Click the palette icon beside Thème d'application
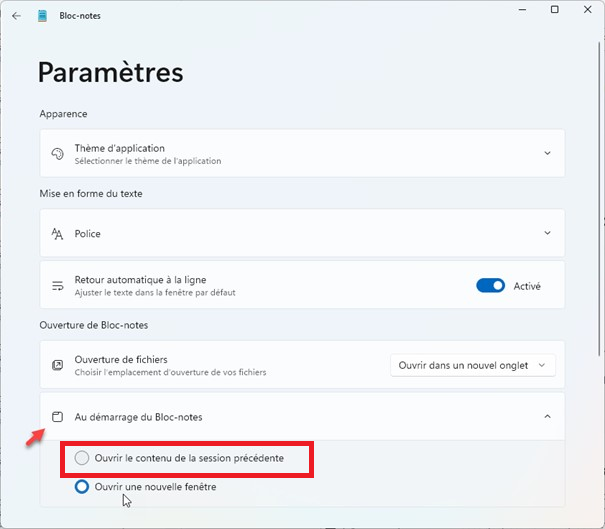Screen dimensions: 605x529 pyautogui.click(x=57, y=154)
